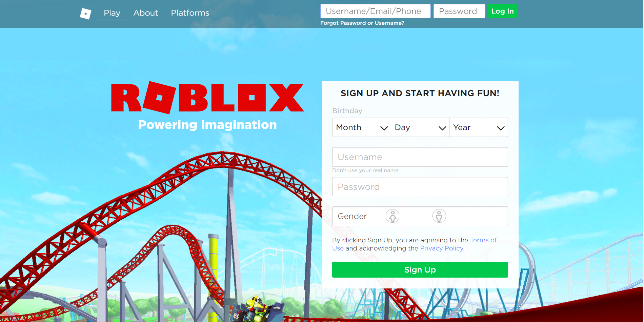Screen dimensions: 644x322
Task: Open Forgot Password or Username link
Action: click(x=362, y=23)
